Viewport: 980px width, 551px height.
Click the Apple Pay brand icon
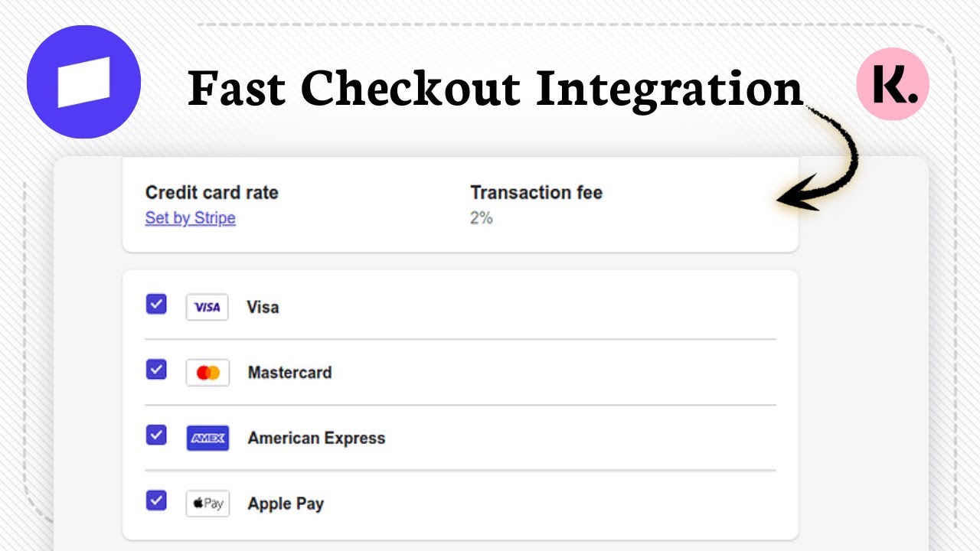[207, 504]
